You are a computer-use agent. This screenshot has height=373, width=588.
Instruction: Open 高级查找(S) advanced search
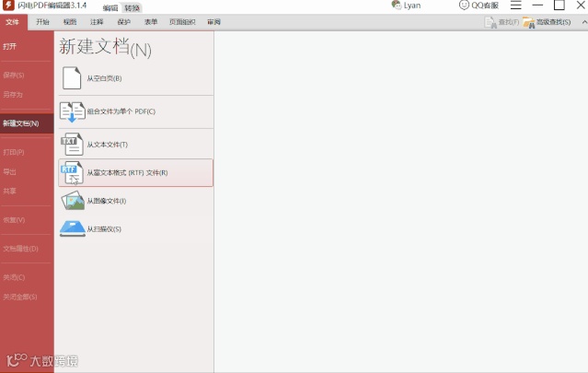click(x=547, y=22)
